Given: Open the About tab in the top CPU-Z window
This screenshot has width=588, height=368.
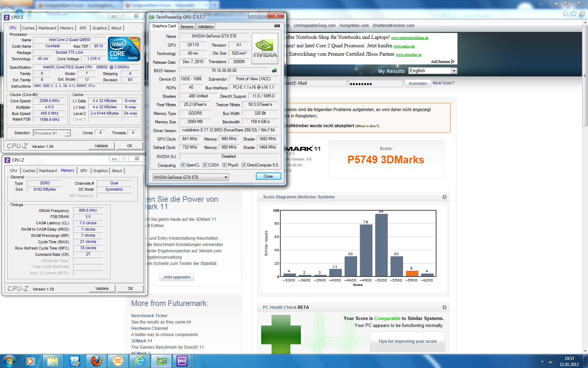Looking at the screenshot, I should [x=116, y=28].
